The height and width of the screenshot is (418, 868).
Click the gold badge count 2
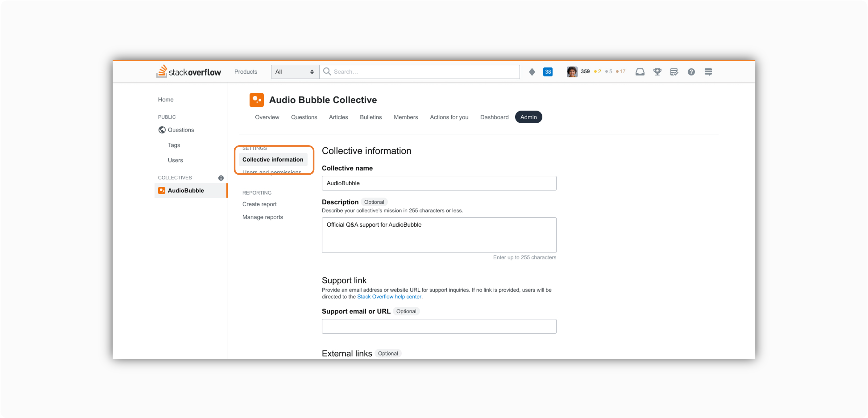click(x=597, y=71)
